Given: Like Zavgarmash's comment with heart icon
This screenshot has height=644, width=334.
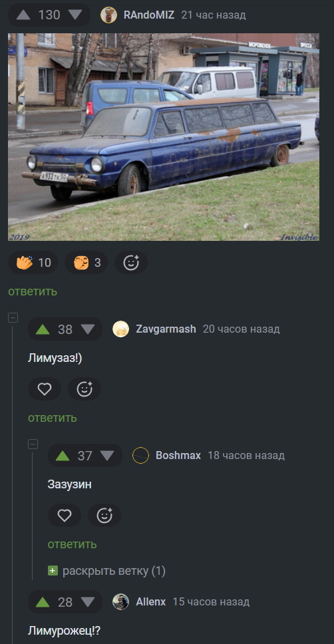Looking at the screenshot, I should pos(45,389).
